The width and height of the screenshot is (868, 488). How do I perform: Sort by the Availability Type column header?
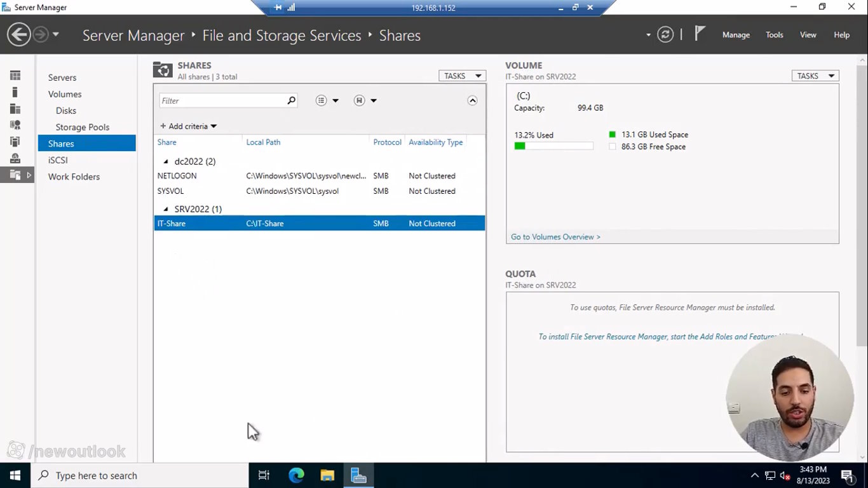[x=436, y=142]
